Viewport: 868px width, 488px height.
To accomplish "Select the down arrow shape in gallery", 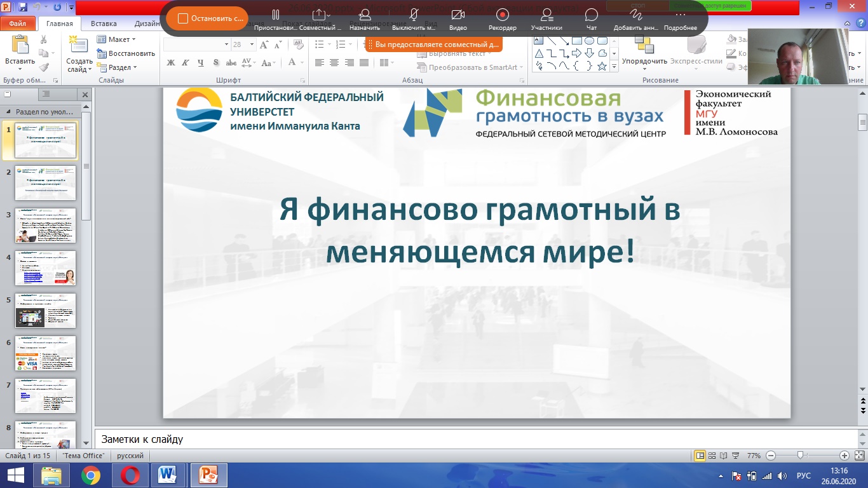I will pos(590,53).
